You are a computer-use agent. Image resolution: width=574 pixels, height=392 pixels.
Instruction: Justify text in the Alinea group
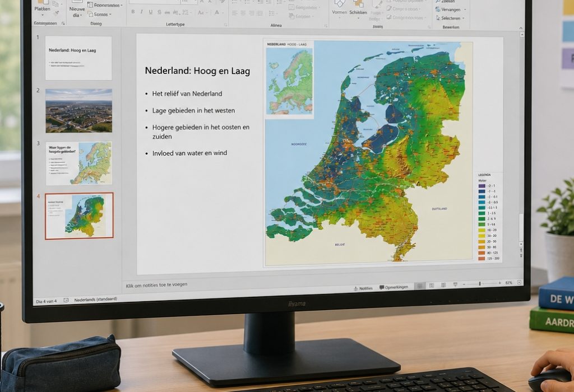point(260,13)
